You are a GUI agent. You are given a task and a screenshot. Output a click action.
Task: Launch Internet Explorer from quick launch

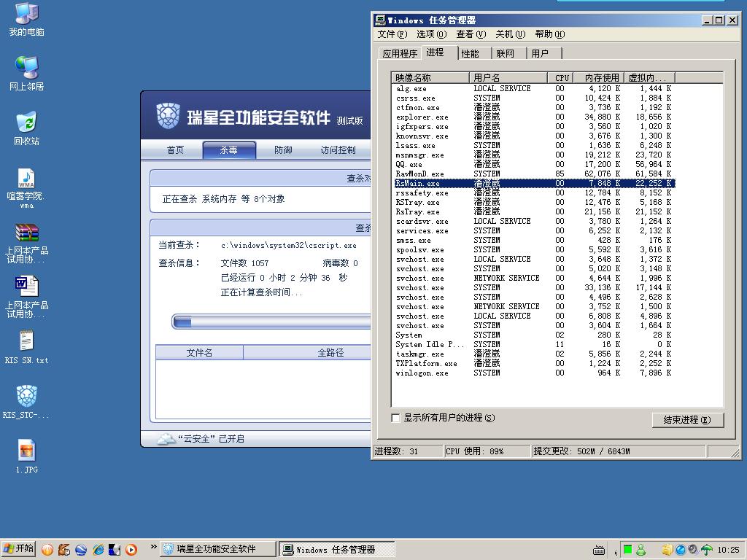coord(98,550)
